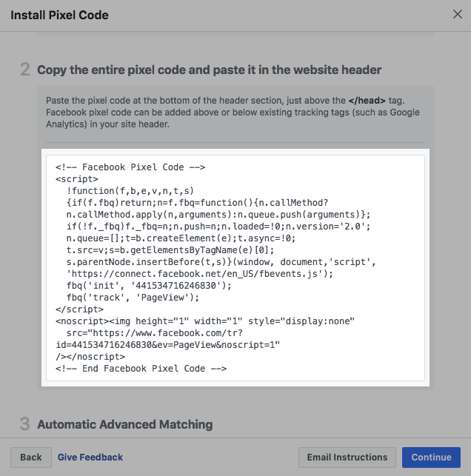The height and width of the screenshot is (476, 471).
Task: Click the bold </head> tag text
Action: pos(367,101)
